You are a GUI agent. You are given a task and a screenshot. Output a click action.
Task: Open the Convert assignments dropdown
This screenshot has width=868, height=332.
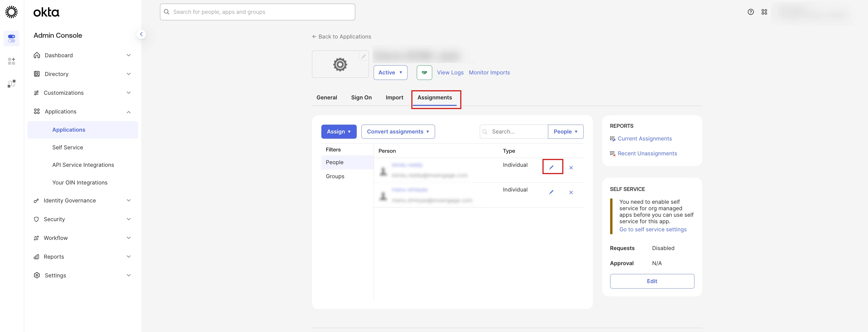pyautogui.click(x=398, y=131)
